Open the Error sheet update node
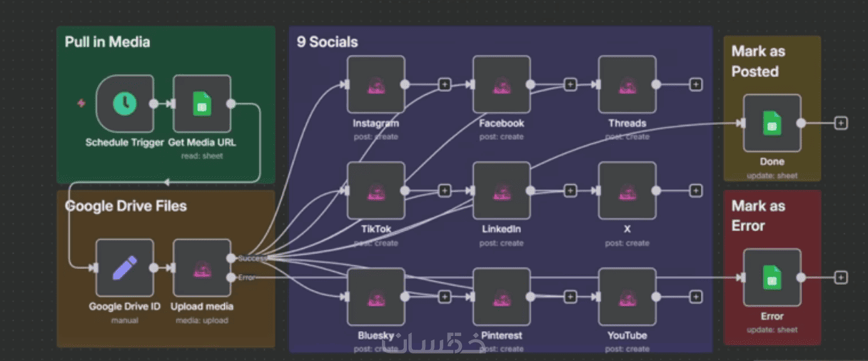This screenshot has width=868, height=361. coord(772,278)
